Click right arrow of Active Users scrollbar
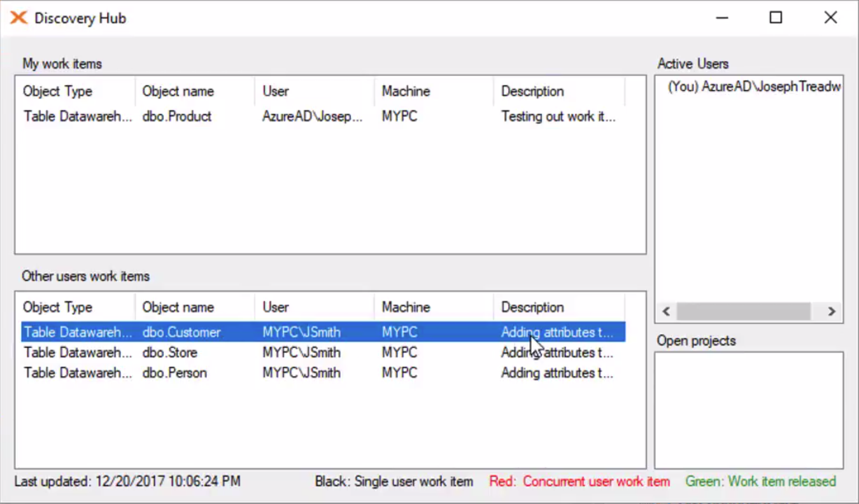 click(831, 311)
